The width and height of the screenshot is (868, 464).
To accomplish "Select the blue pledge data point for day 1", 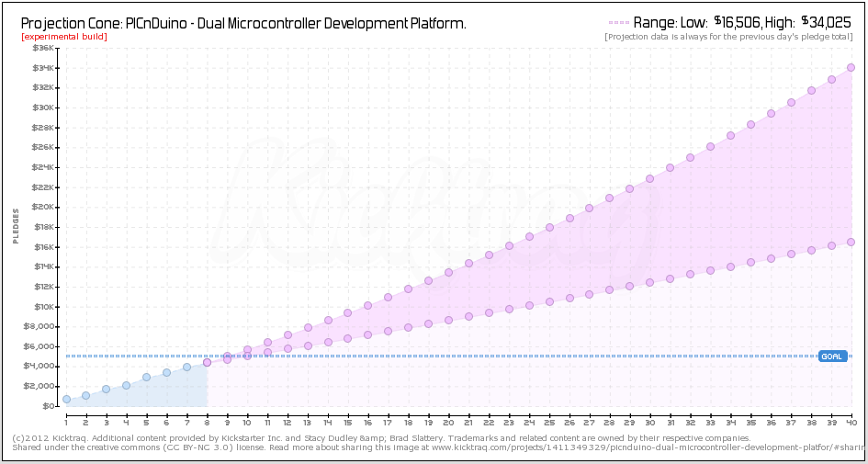I will coord(66,399).
